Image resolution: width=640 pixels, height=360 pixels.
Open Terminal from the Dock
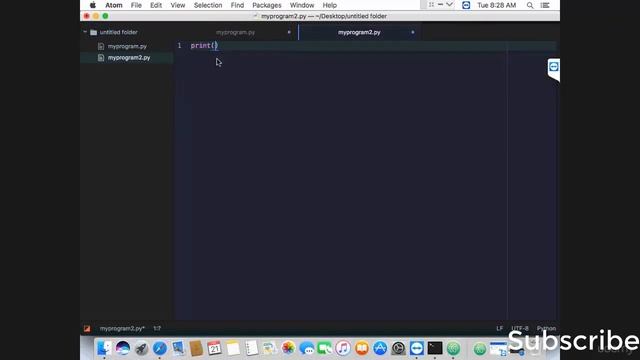(435, 348)
